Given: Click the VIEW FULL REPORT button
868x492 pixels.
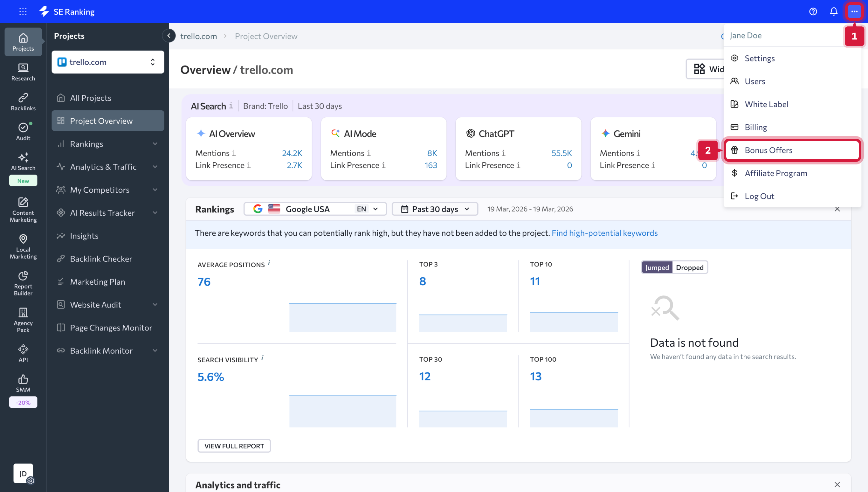Looking at the screenshot, I should pyautogui.click(x=234, y=446).
